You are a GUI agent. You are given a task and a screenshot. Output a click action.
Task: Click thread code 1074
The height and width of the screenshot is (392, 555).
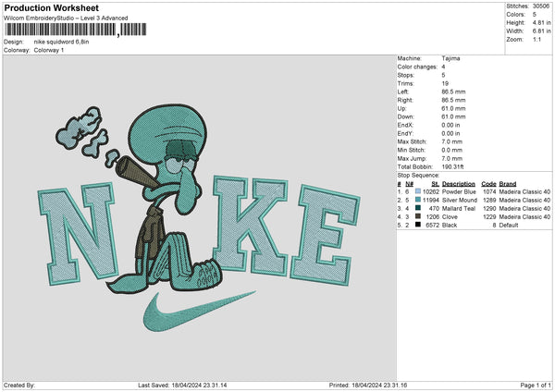489,191
